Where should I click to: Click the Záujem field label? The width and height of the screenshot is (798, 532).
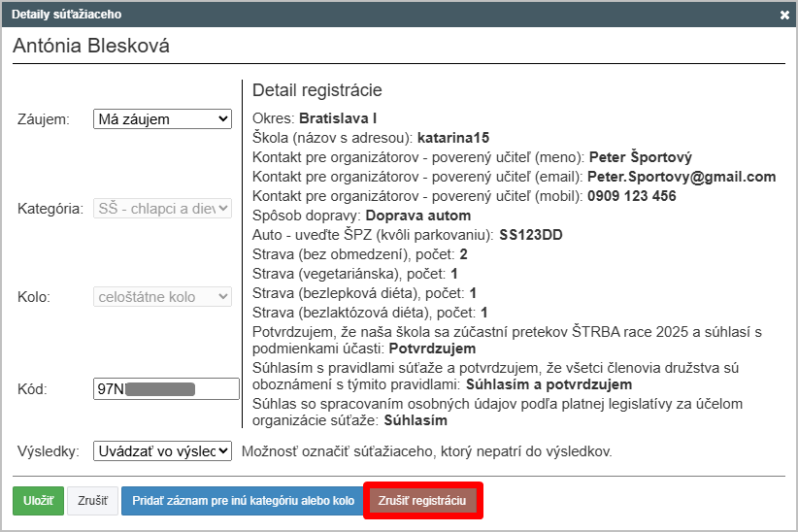click(44, 118)
